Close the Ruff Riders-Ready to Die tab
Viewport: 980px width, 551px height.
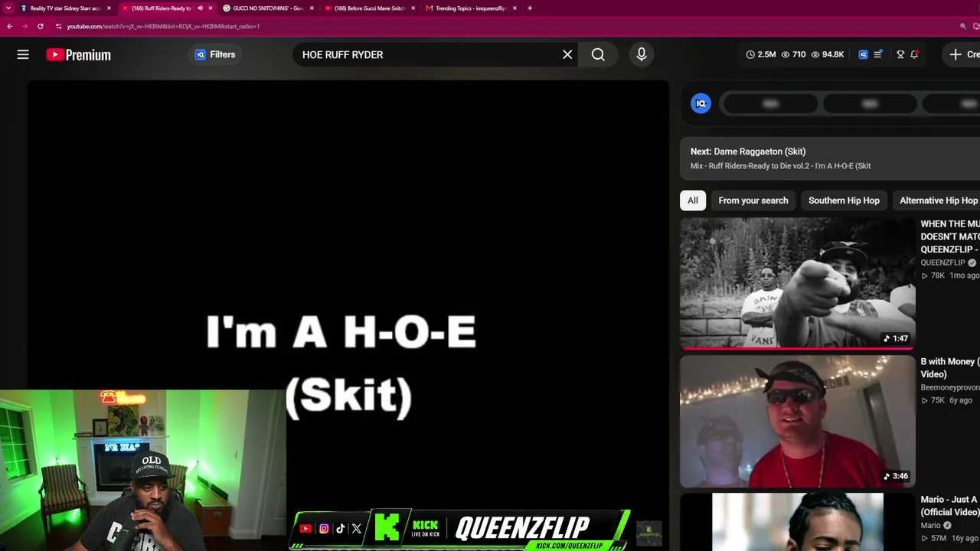tap(211, 8)
